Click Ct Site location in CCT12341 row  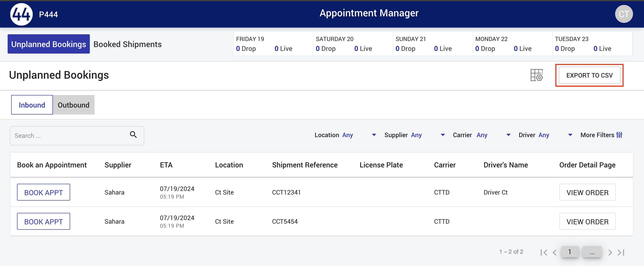pos(224,192)
